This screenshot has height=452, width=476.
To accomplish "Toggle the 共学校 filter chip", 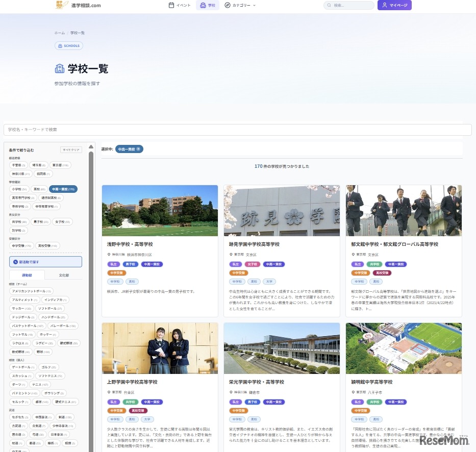I will point(19,222).
